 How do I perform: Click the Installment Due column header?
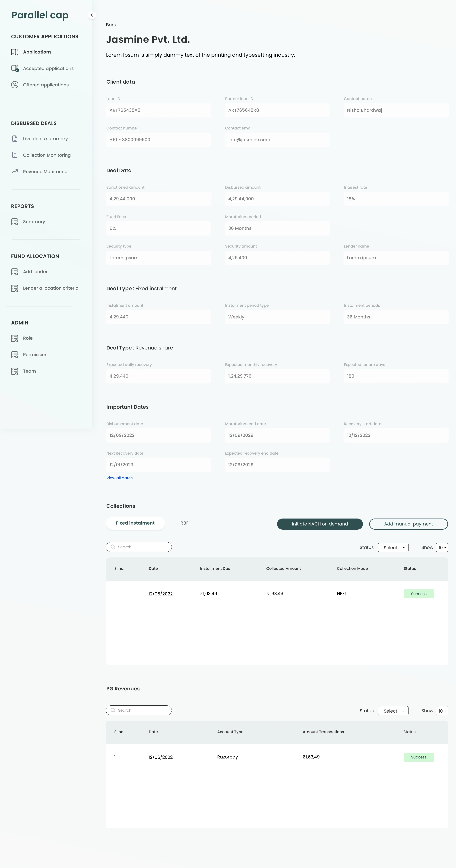[215, 568]
